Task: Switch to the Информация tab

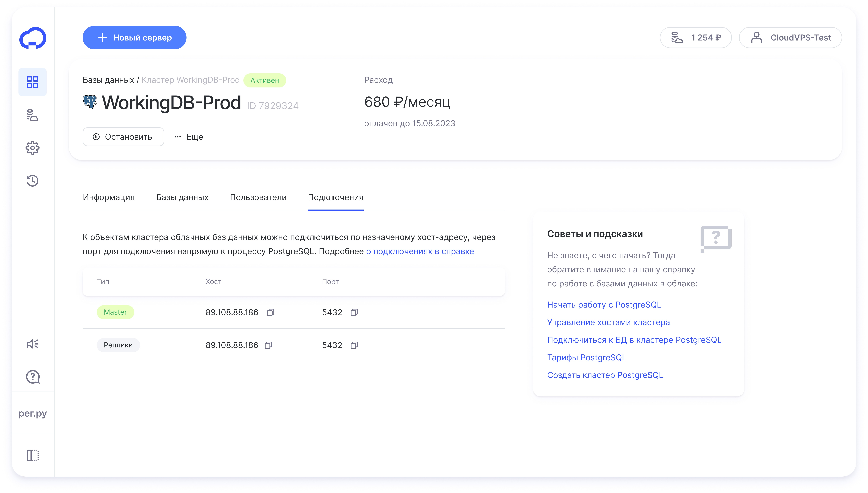Action: pyautogui.click(x=109, y=197)
